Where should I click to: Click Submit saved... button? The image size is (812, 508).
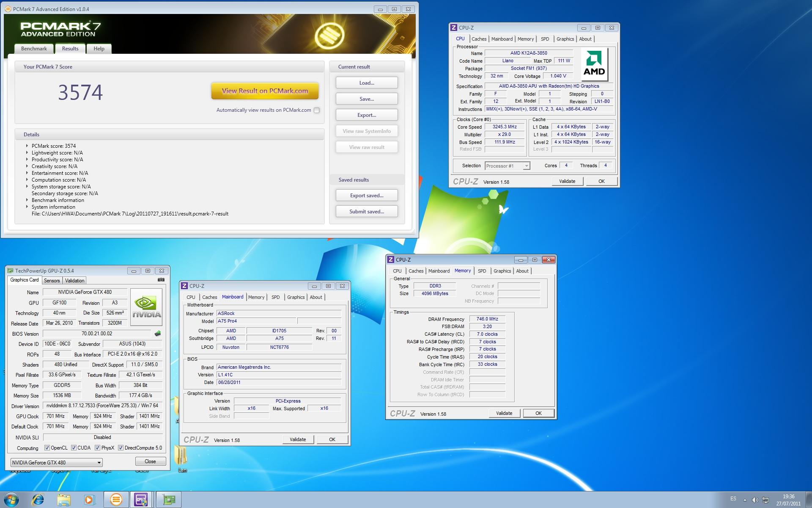367,212
